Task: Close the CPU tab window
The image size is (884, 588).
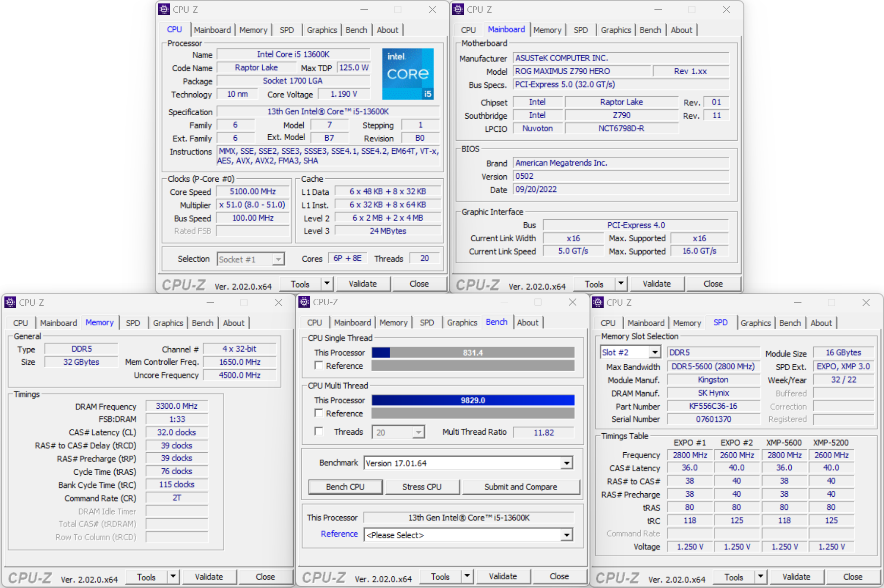Action: pos(432,9)
